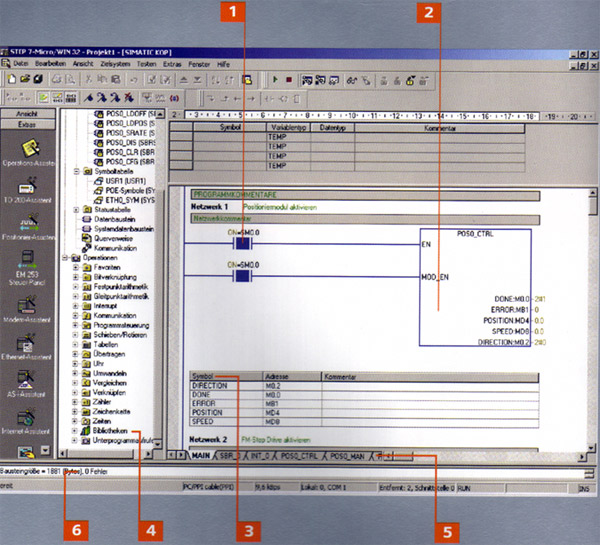Open the Datei menu
This screenshot has height=545, width=600.
click(21, 64)
